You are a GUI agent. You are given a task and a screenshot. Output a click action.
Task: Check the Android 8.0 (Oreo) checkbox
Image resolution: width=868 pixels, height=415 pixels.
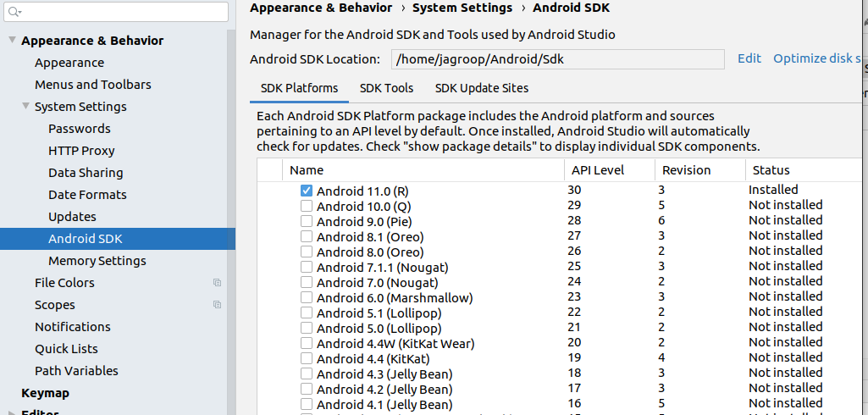click(x=306, y=252)
